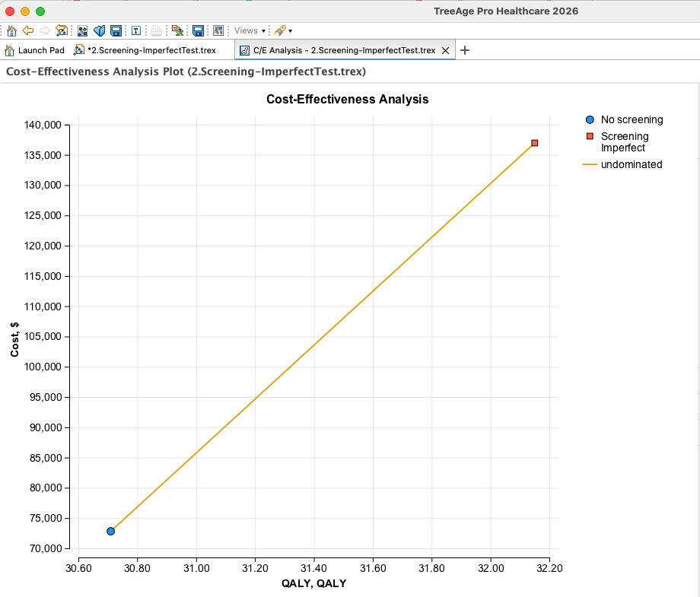
Task: Close the C/E Analysis tab
Action: click(x=445, y=50)
